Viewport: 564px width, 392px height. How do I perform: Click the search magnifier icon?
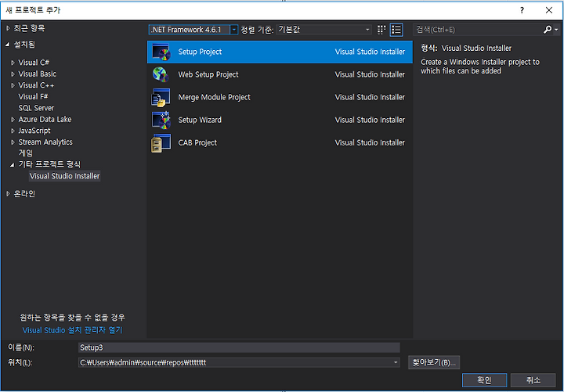(548, 30)
